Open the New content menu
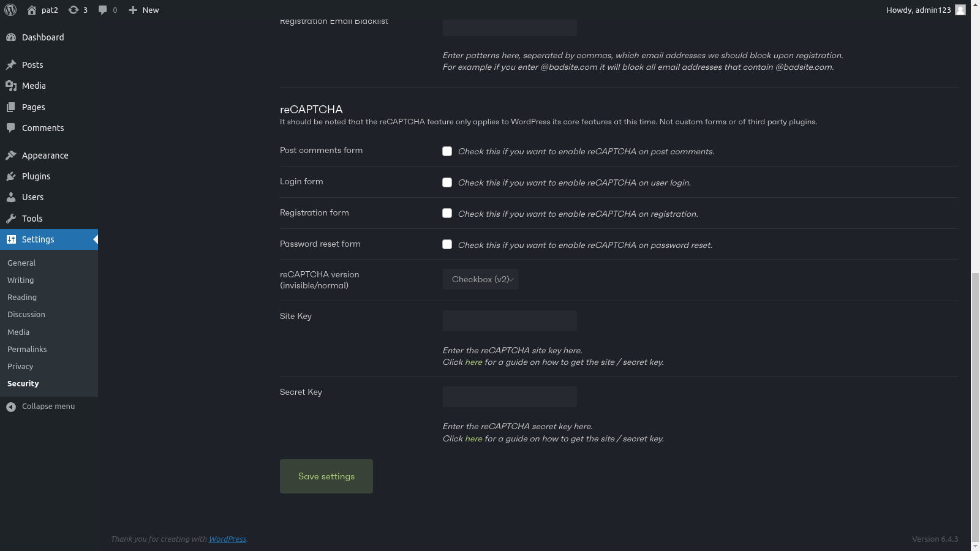The image size is (980, 551). 144,10
